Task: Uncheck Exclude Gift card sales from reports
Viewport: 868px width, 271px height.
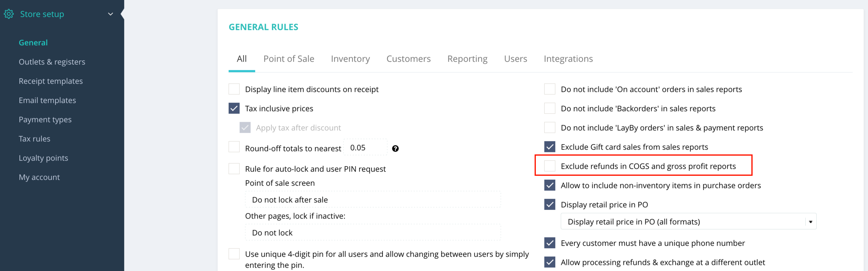Action: 550,147
